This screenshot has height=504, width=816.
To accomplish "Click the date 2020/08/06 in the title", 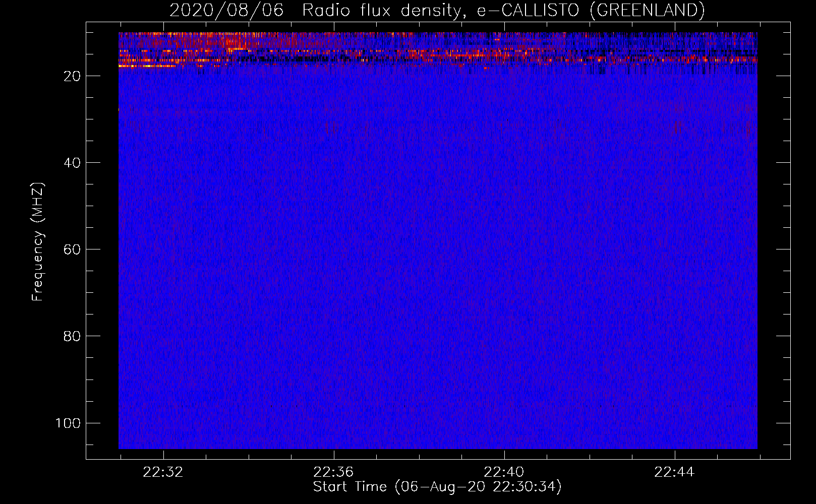I will click(226, 10).
